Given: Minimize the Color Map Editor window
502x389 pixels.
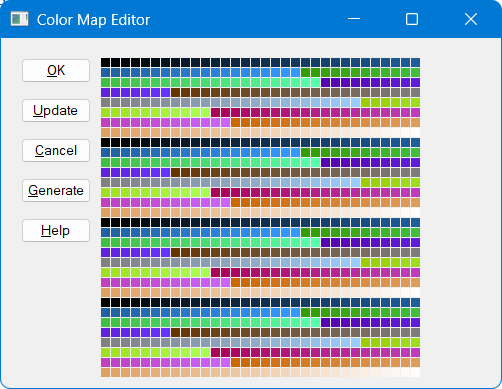Looking at the screenshot, I should pyautogui.click(x=354, y=19).
